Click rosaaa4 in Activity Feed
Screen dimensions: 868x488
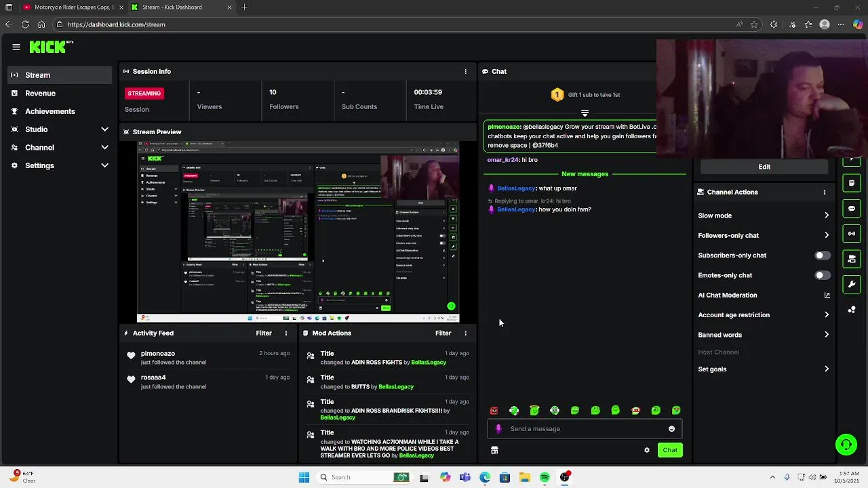click(153, 378)
